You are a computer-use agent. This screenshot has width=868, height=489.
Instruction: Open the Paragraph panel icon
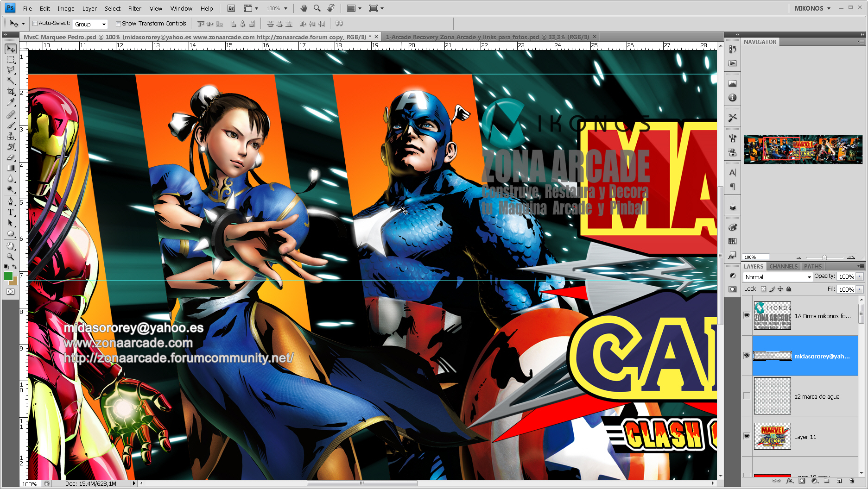732,187
